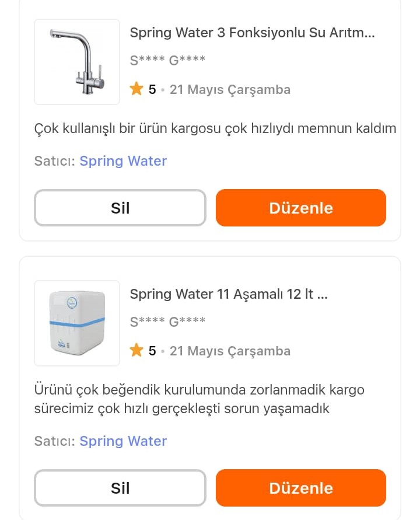Viewport: 420px width, 520px height.
Task: Edit the faucet review with Düzenle
Action: pos(301,208)
